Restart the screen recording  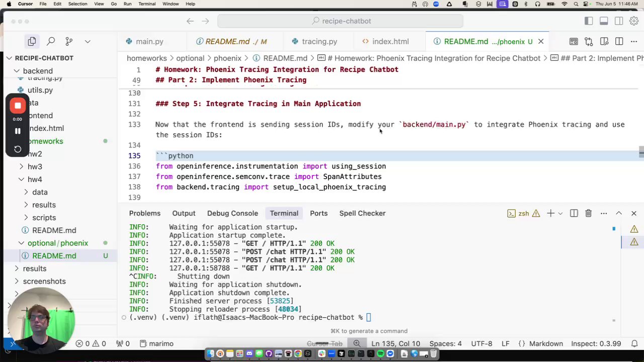click(x=18, y=149)
